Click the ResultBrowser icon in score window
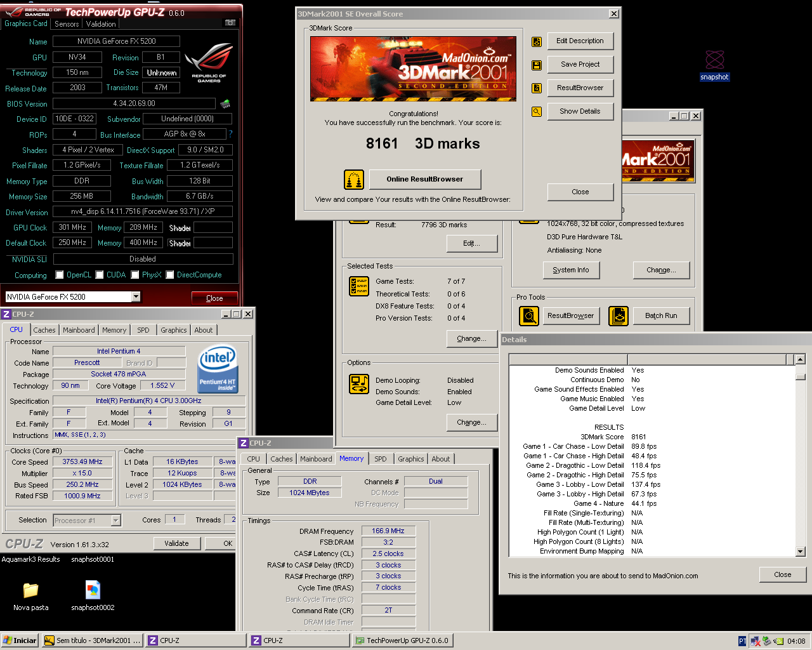The image size is (812, 650). tap(537, 88)
